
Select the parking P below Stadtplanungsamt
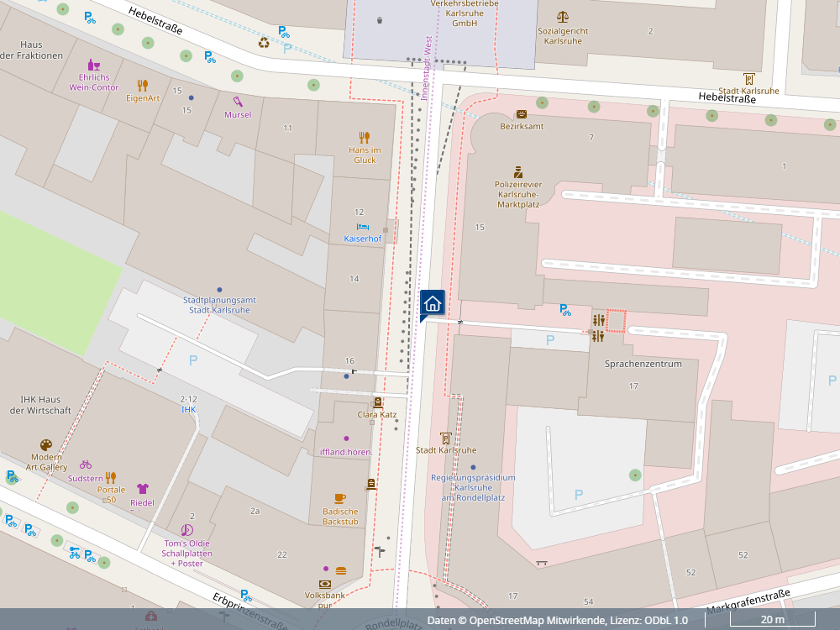click(x=193, y=360)
